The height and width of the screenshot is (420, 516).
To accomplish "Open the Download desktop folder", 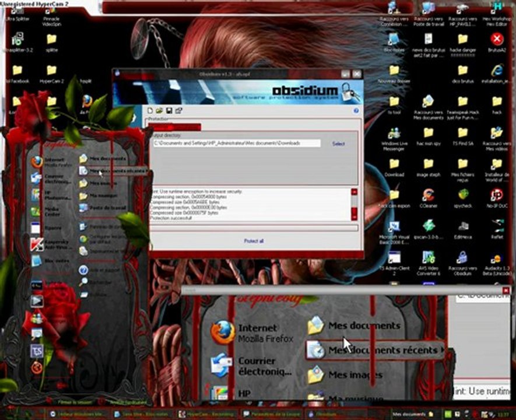I will click(x=394, y=168).
